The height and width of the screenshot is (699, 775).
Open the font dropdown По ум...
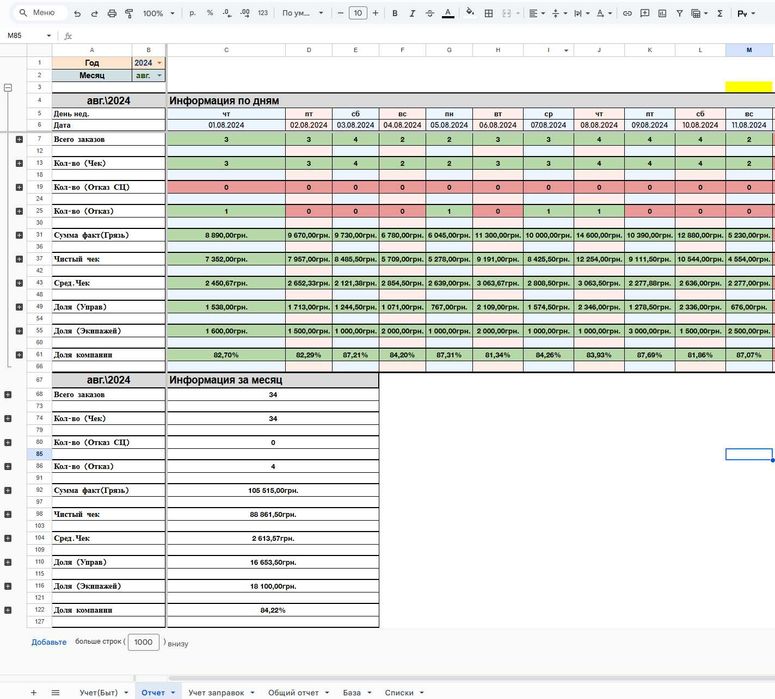click(x=302, y=13)
